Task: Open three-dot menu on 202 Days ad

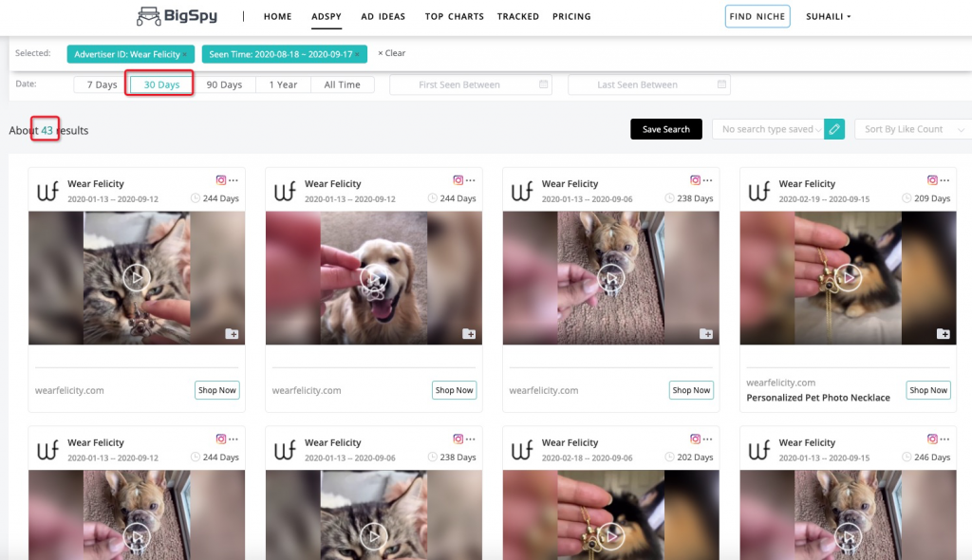Action: 707,439
